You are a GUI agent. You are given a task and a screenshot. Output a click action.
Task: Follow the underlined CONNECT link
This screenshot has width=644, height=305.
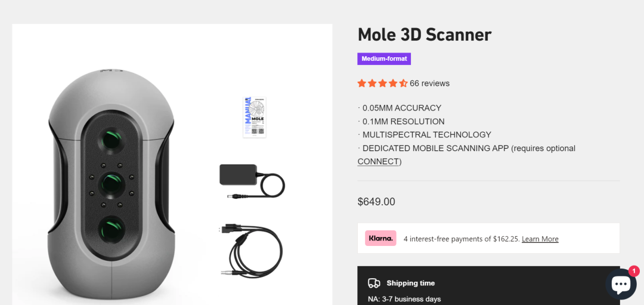tap(378, 162)
